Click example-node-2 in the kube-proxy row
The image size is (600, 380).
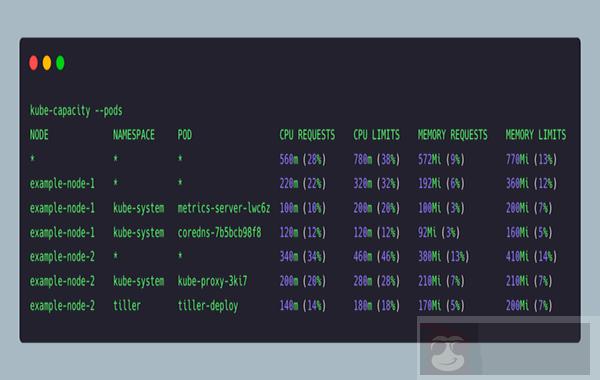[62, 281]
